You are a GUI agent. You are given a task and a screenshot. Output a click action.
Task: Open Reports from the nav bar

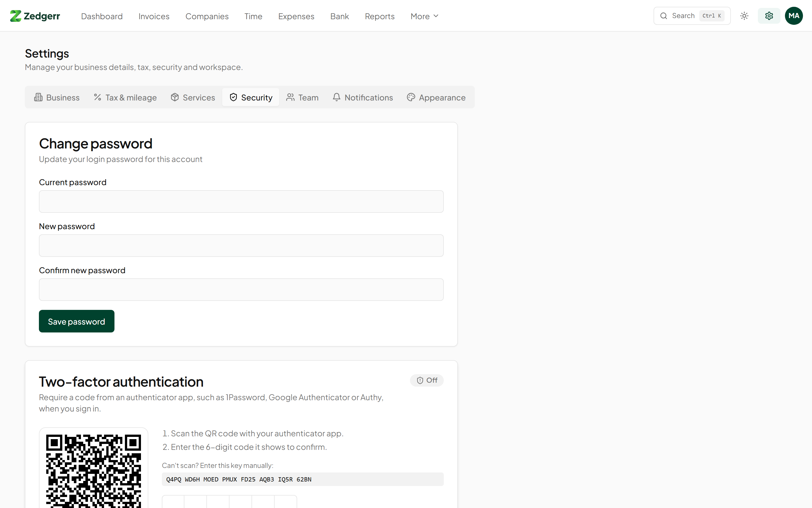pos(380,16)
